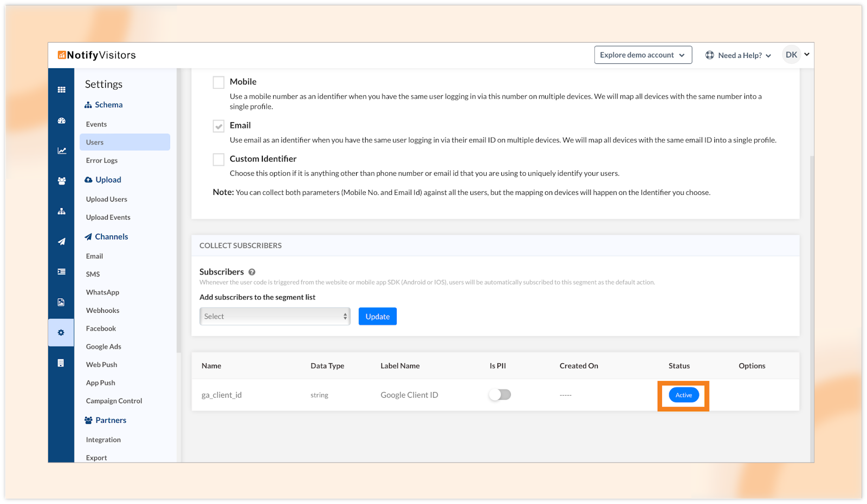Open the sitemap hierarchy icon in left rail
This screenshot has width=867, height=504.
coord(61,211)
